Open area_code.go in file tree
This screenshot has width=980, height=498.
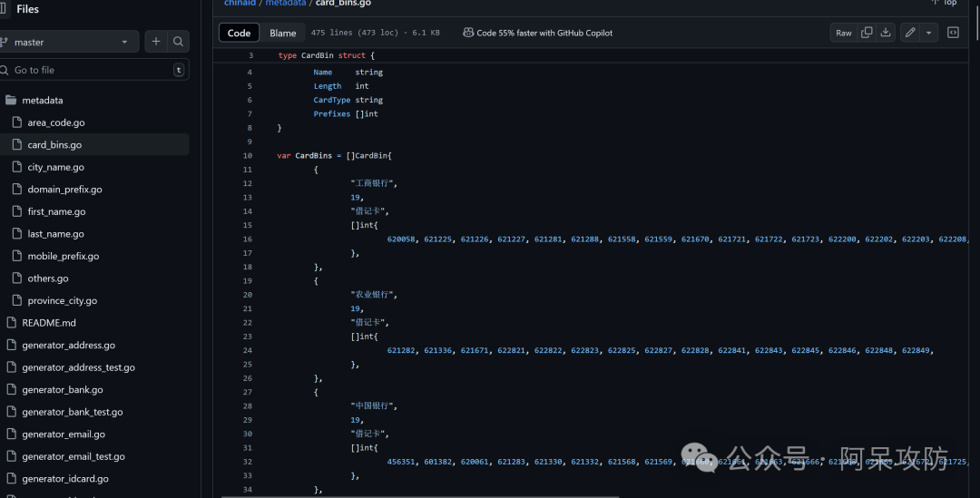point(56,122)
